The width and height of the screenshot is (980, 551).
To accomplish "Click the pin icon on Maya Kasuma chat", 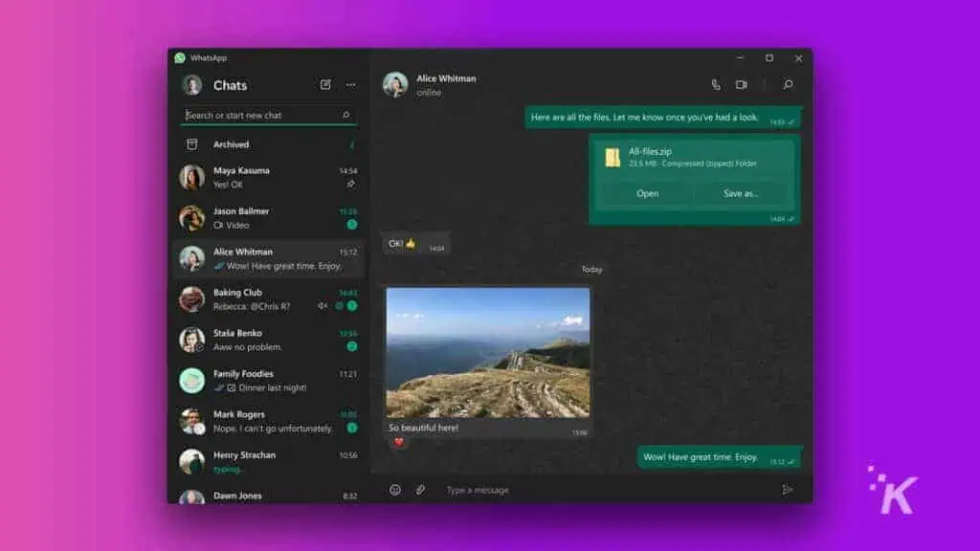I will click(350, 185).
